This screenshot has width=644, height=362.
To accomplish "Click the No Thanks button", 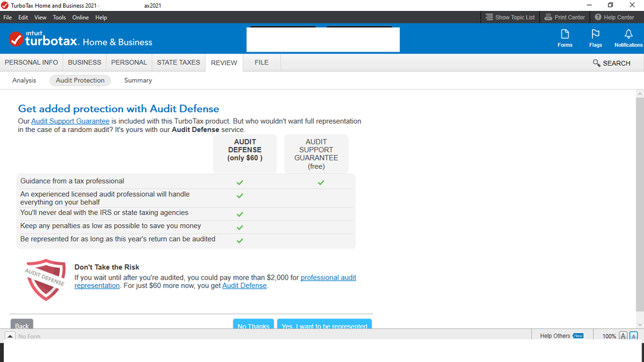I will point(253,325).
